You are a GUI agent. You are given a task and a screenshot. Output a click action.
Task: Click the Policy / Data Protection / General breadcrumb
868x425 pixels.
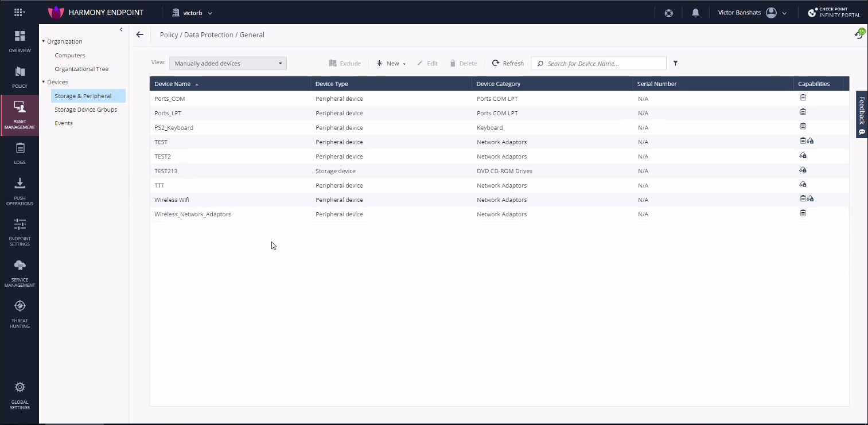(212, 34)
